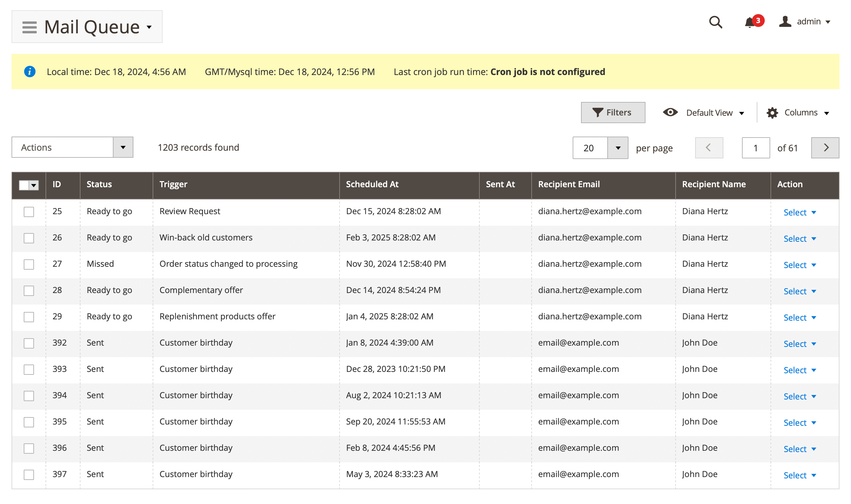Viewport: 851px width, 504px height.
Task: Open view options via the eye icon
Action: coord(670,113)
